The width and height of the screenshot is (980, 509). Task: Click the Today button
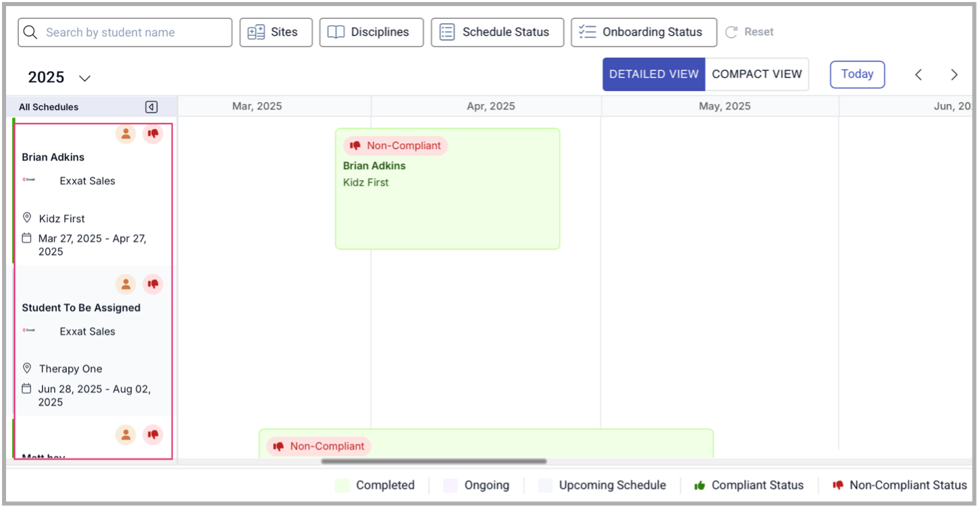pos(857,74)
